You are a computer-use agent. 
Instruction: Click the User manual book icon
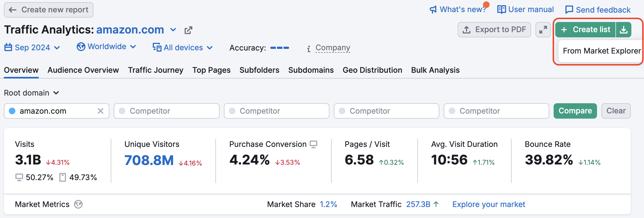point(501,10)
